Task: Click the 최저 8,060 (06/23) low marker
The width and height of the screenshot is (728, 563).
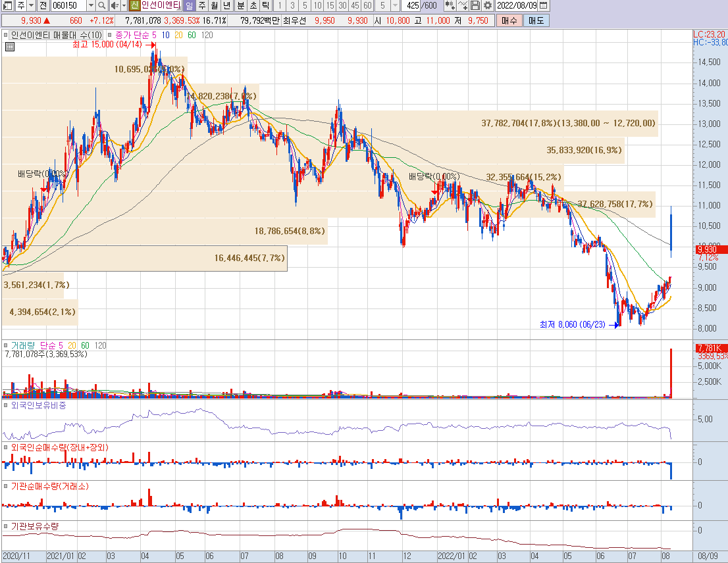Action: point(579,325)
